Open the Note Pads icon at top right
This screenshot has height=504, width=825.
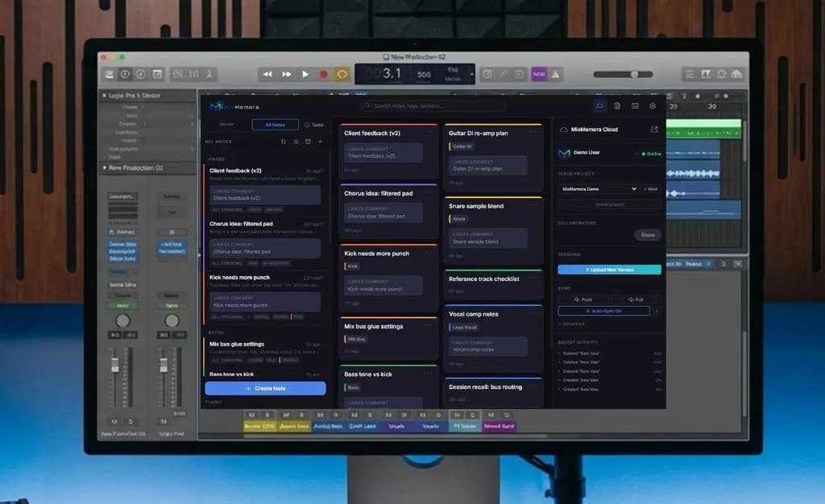(x=706, y=74)
